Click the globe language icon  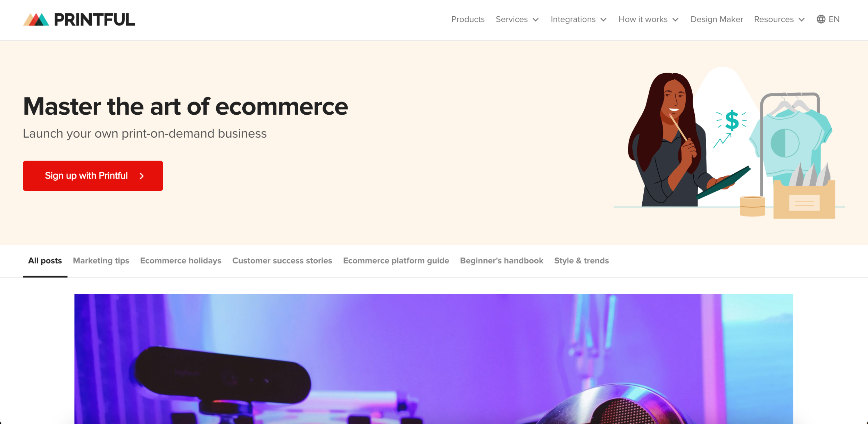pyautogui.click(x=821, y=19)
